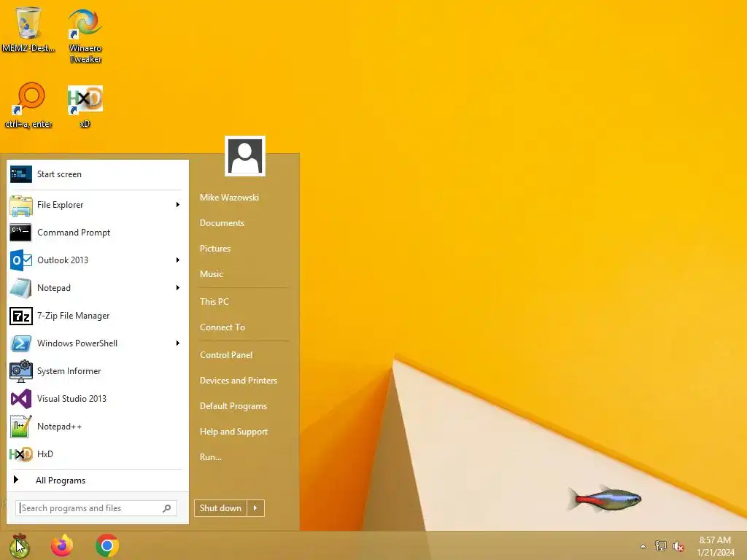Click the Outlook 2013 icon
Viewport: 747px width, 560px height.
point(21,260)
